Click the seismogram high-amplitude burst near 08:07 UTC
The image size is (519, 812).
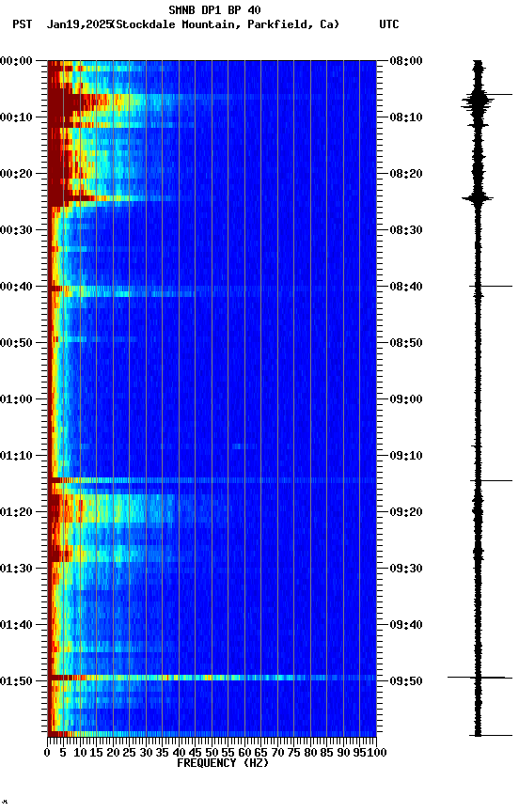pyautogui.click(x=478, y=102)
